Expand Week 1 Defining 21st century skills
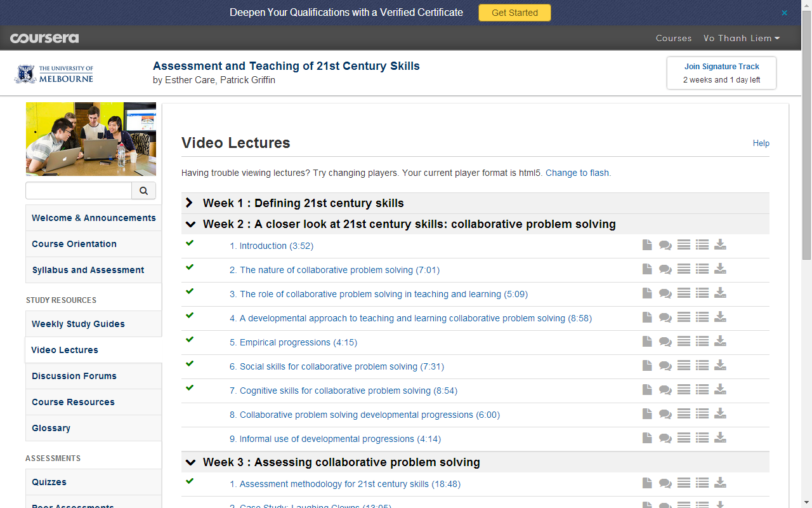Image resolution: width=812 pixels, height=508 pixels. coord(475,203)
